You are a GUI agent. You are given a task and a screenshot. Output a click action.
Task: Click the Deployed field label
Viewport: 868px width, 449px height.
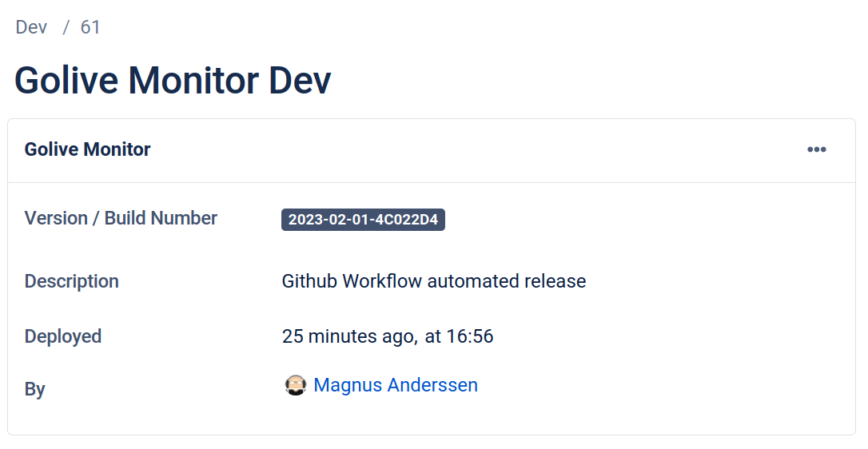coord(63,336)
